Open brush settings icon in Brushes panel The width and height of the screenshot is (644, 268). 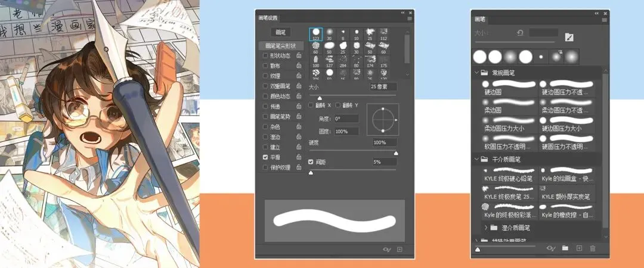click(569, 38)
